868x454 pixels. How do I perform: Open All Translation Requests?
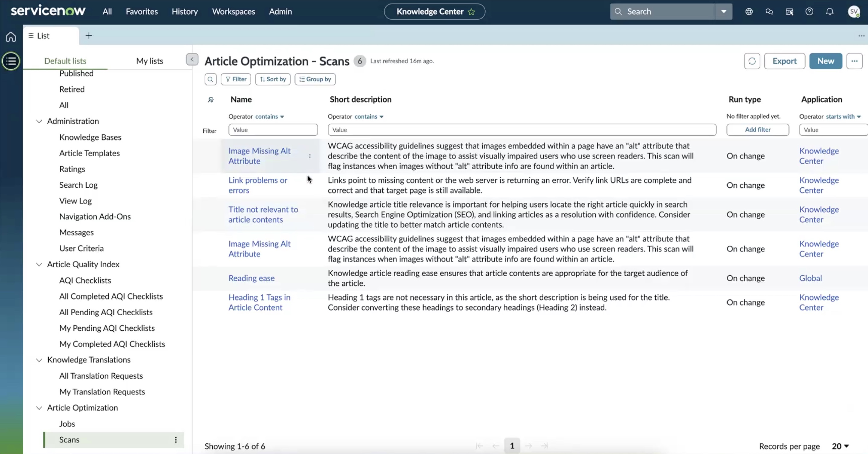tap(101, 376)
